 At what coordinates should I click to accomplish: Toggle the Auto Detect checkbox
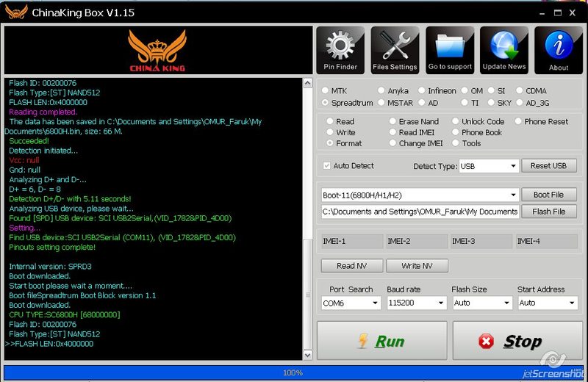[x=326, y=166]
